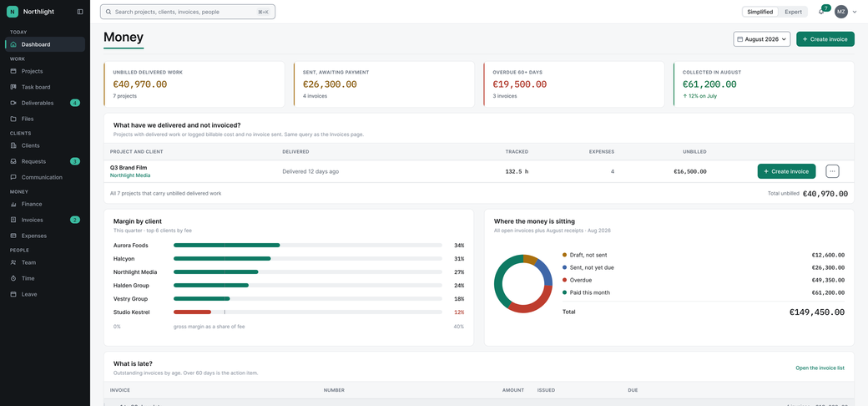
Task: Click the Unbilled delivered work card
Action: pyautogui.click(x=194, y=84)
